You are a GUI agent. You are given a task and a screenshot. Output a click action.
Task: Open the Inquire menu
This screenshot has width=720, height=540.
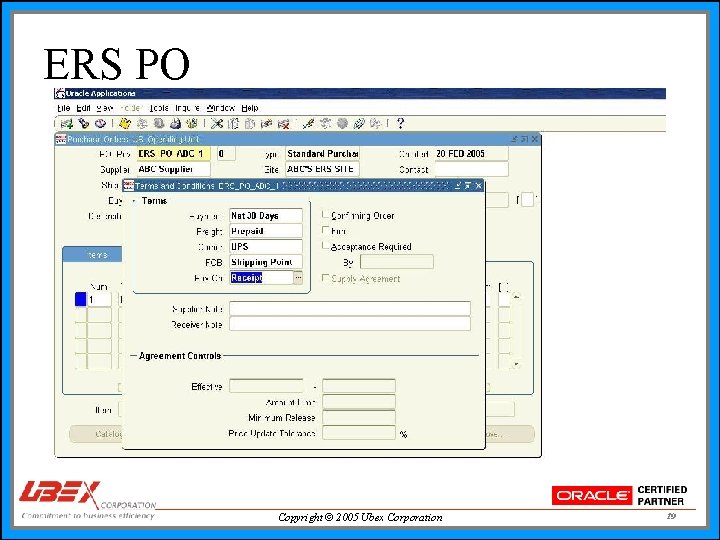tap(187, 108)
